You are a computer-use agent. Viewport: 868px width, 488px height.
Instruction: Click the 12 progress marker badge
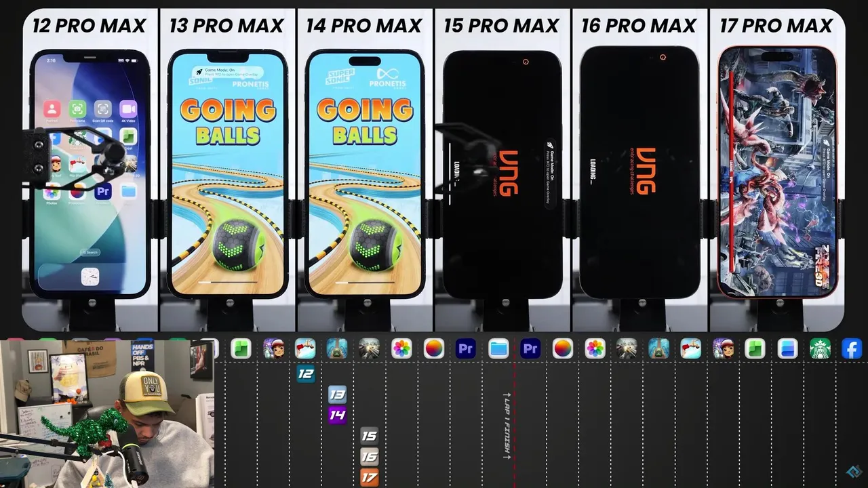(x=306, y=373)
